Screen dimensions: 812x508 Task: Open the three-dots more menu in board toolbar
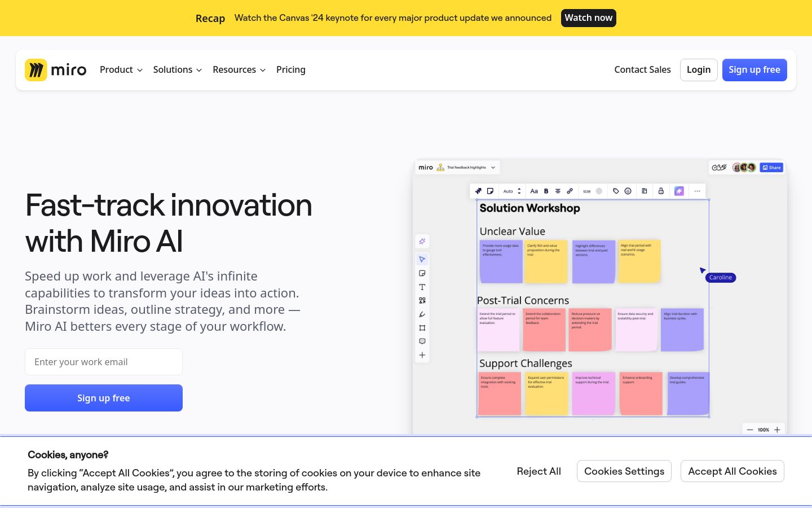tap(697, 191)
